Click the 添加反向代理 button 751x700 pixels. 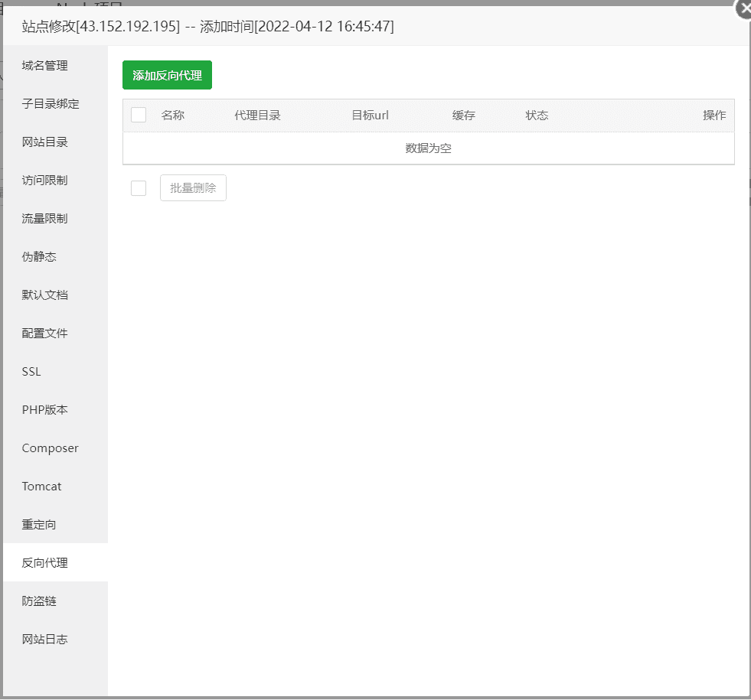click(x=167, y=75)
